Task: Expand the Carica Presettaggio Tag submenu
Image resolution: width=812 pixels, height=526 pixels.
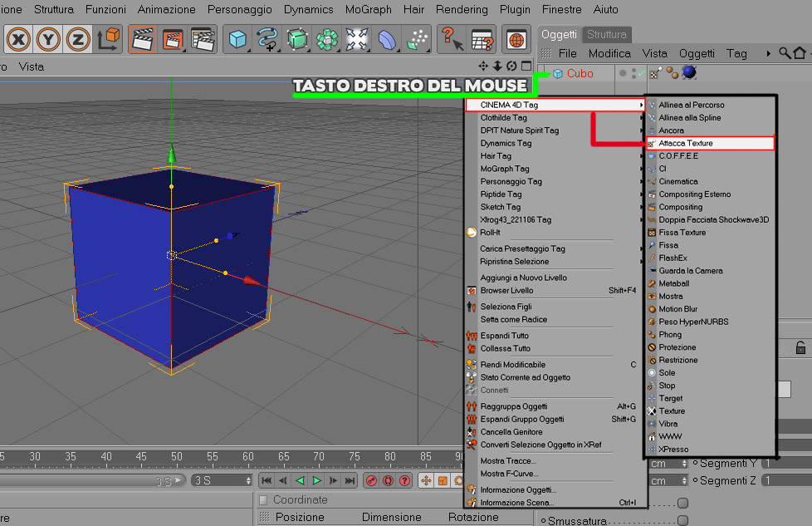Action: (554, 248)
